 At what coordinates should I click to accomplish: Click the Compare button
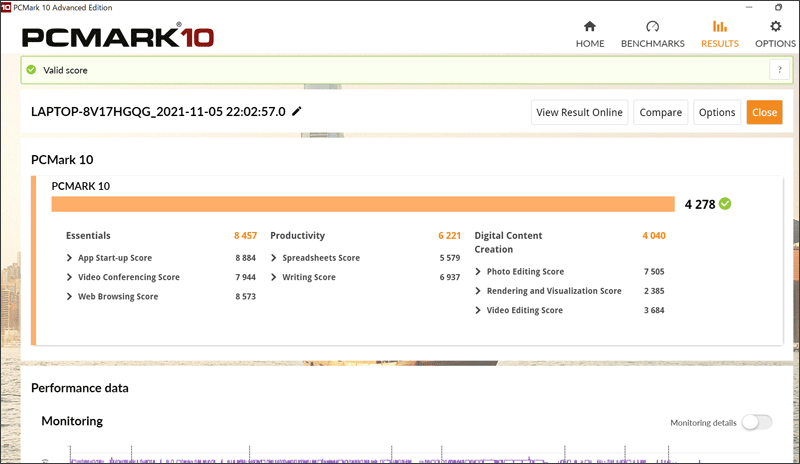661,112
